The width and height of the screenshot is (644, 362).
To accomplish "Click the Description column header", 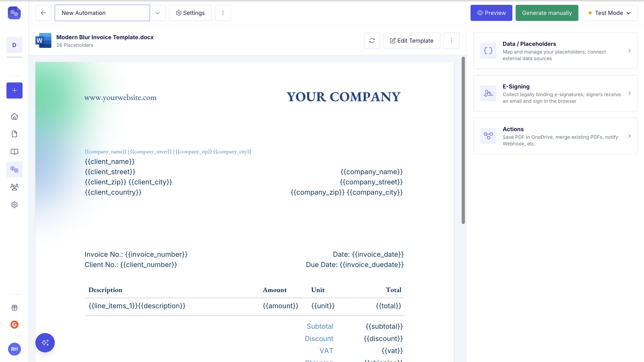I will click(x=105, y=290).
